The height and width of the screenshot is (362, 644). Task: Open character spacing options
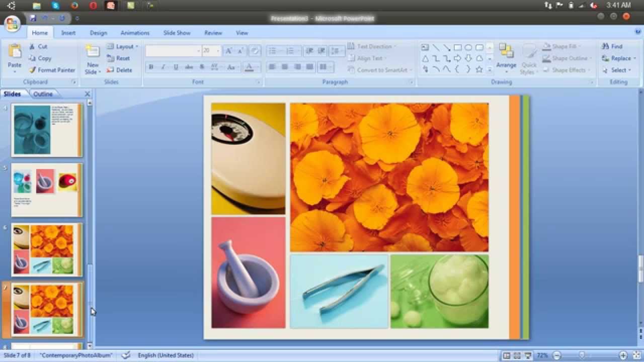pyautogui.click(x=215, y=67)
